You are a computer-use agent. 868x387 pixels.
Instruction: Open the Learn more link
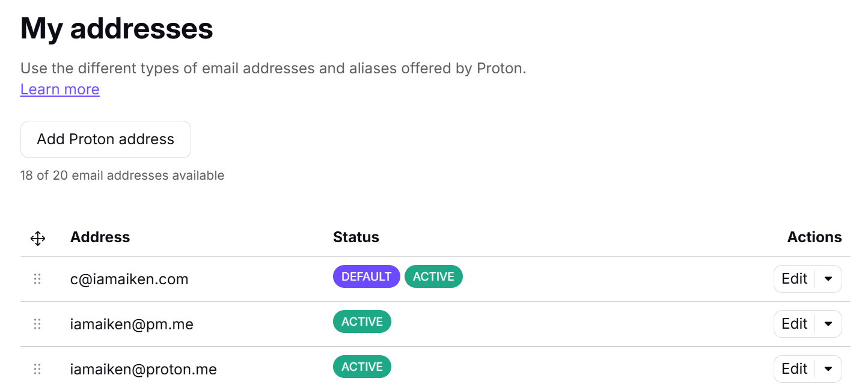(x=60, y=90)
